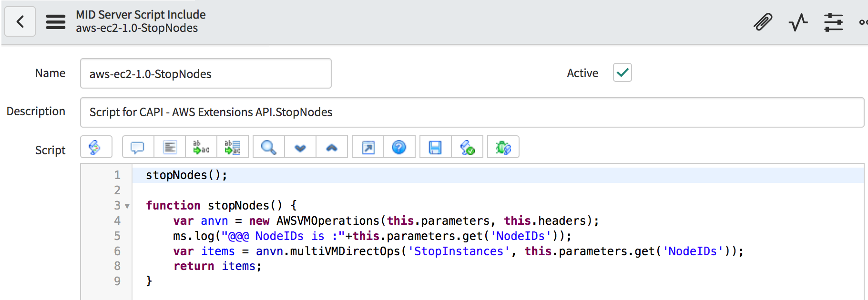
Task: Check syntax with the checkmark icon
Action: click(467, 147)
